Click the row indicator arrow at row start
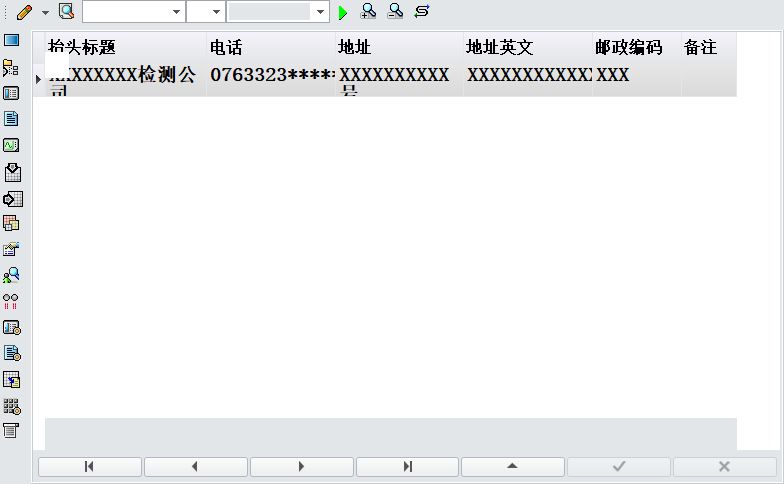784x484 pixels. tap(38, 79)
